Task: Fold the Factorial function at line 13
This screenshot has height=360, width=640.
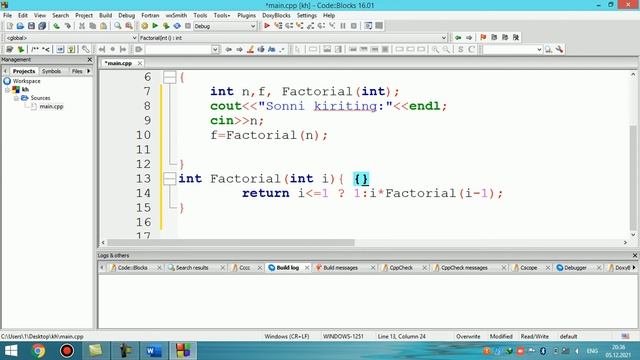Action: (169, 178)
